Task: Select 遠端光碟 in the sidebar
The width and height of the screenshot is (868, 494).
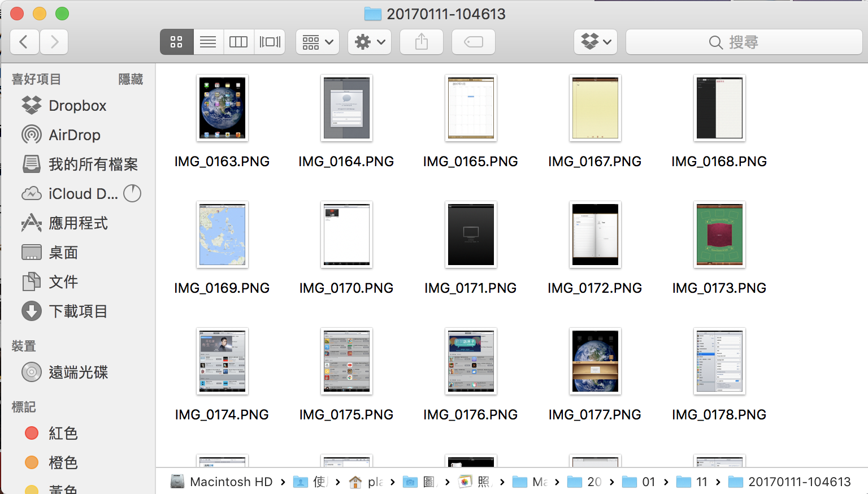Action: tap(77, 372)
